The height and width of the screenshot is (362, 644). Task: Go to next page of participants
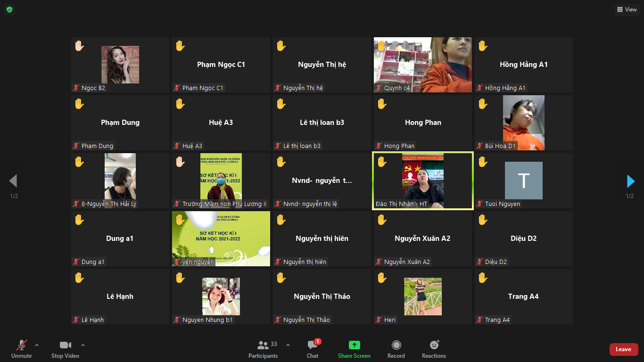pos(630,181)
